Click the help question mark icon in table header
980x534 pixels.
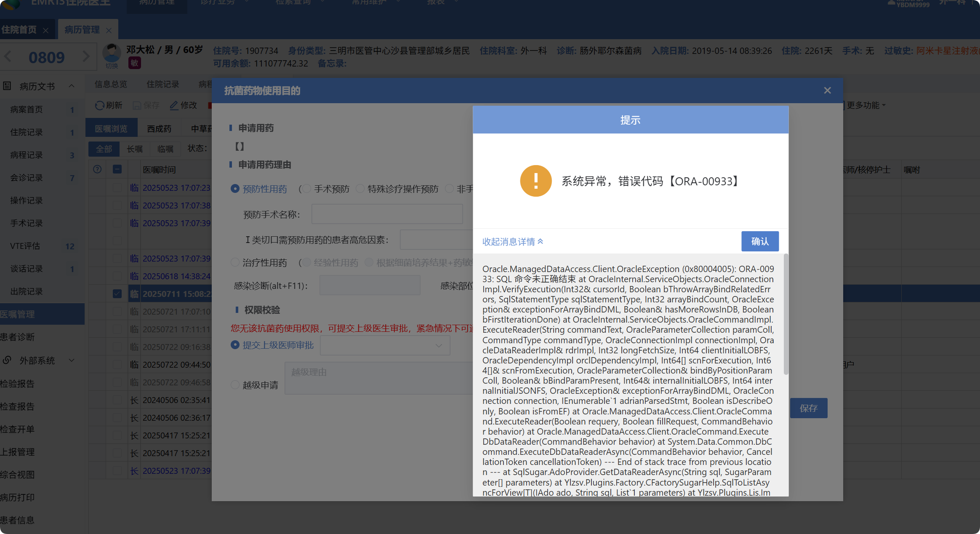click(x=97, y=169)
